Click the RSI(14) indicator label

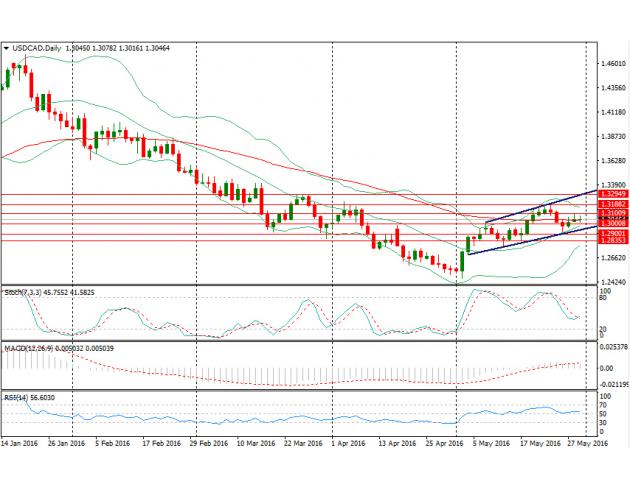click(x=15, y=401)
